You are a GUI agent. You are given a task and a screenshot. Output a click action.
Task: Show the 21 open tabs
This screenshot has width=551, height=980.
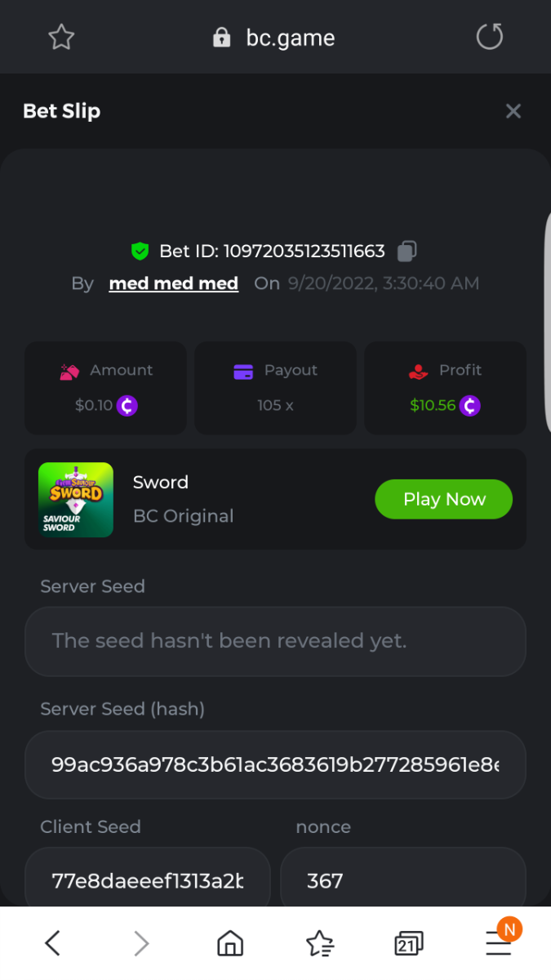(408, 943)
